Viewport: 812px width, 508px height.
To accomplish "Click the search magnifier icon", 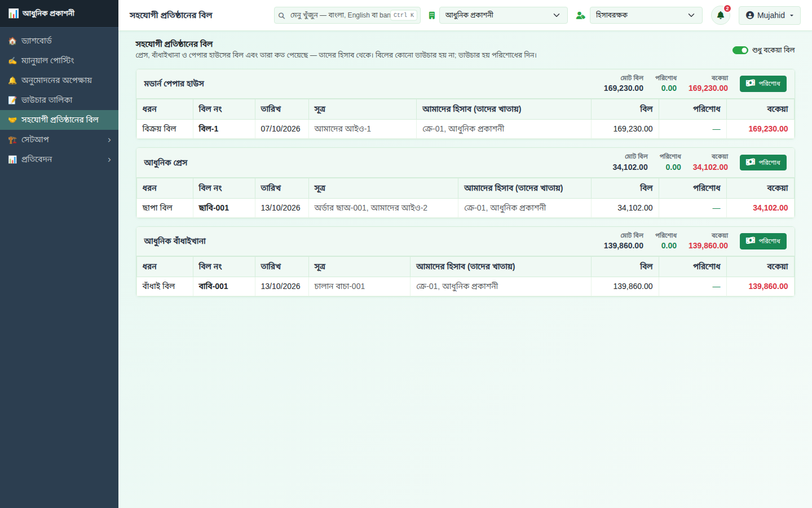I will (x=281, y=16).
